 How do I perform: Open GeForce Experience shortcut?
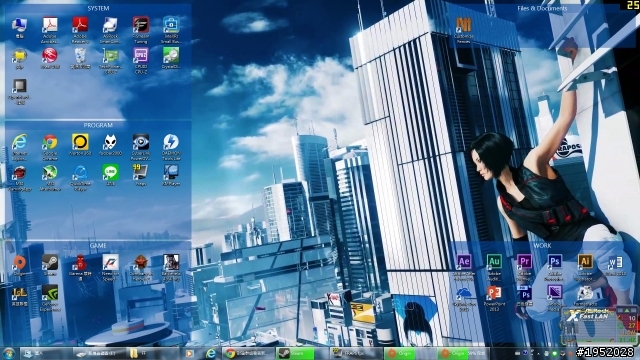(50, 299)
